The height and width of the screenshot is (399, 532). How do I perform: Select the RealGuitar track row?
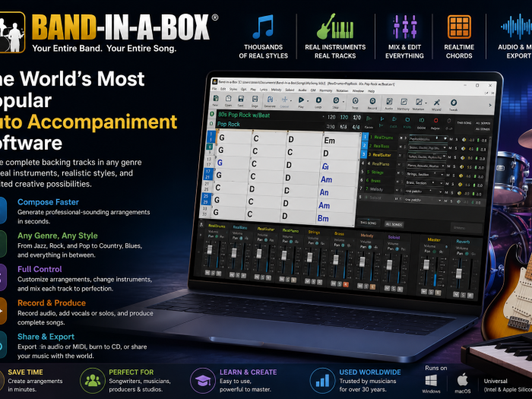(x=382, y=155)
